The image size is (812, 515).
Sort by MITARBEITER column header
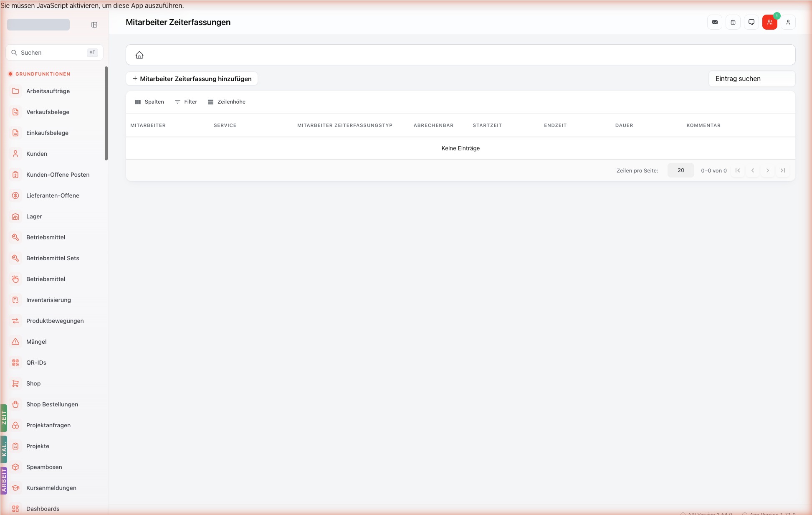148,125
